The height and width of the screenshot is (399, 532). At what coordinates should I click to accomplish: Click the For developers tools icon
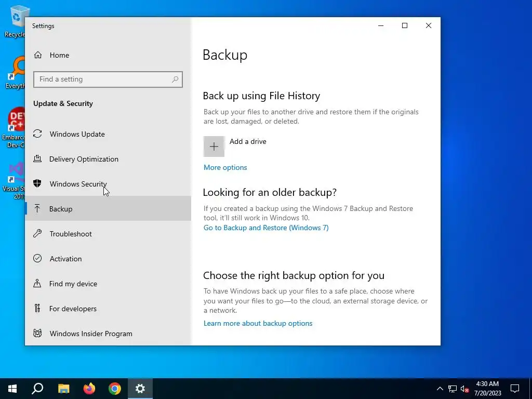(x=37, y=309)
